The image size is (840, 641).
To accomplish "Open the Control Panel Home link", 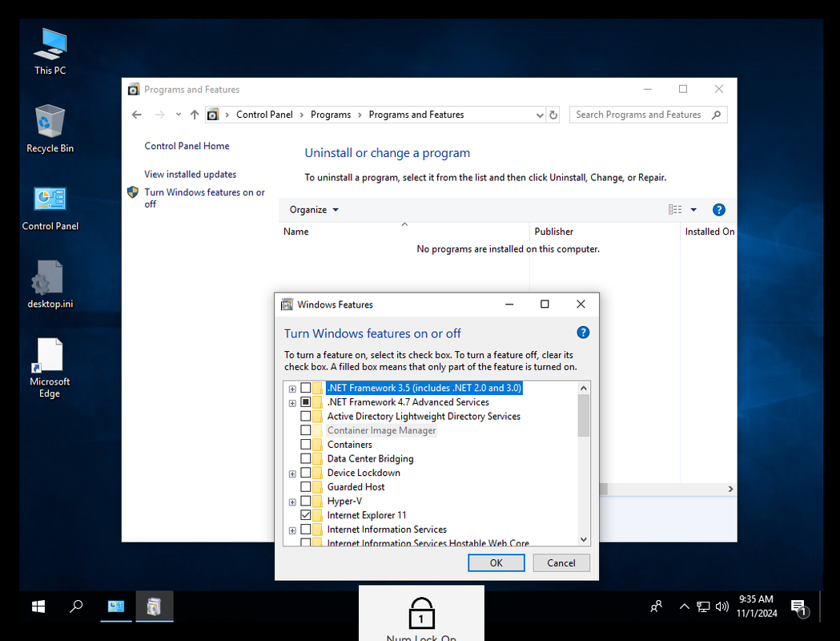I will click(x=187, y=146).
